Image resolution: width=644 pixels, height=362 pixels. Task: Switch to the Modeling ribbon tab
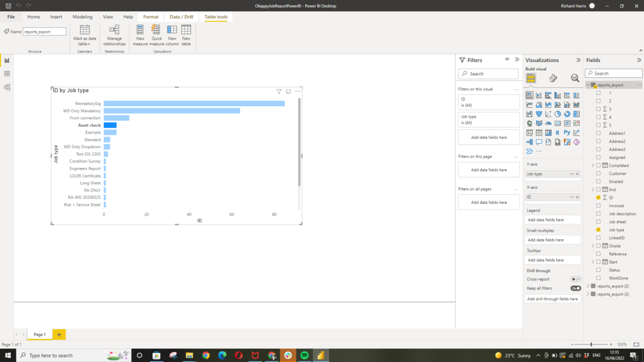point(82,17)
